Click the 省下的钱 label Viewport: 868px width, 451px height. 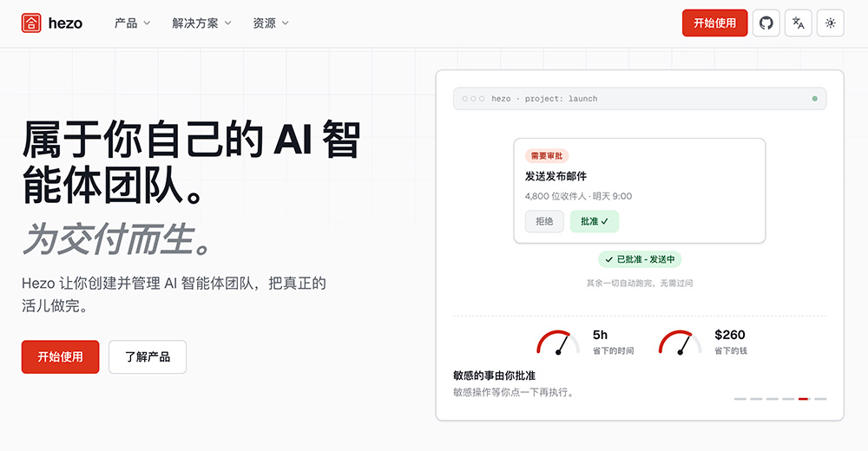click(731, 351)
